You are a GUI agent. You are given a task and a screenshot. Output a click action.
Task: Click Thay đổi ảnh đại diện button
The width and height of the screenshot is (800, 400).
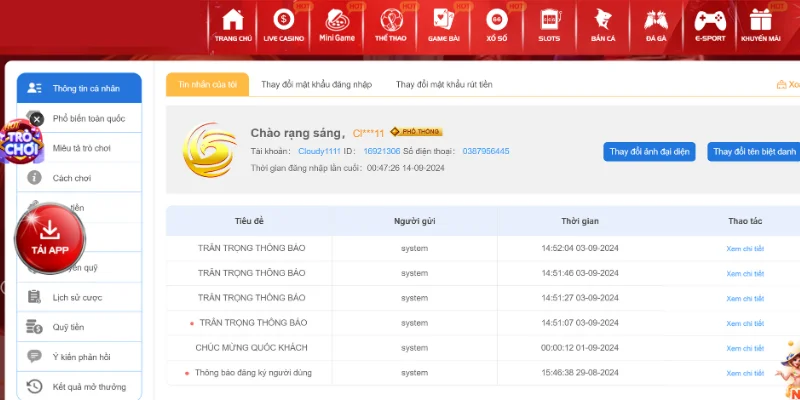(650, 152)
